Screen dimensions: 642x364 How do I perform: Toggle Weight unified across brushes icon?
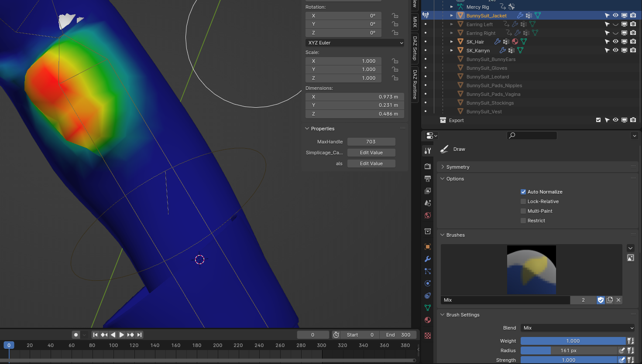(x=631, y=341)
